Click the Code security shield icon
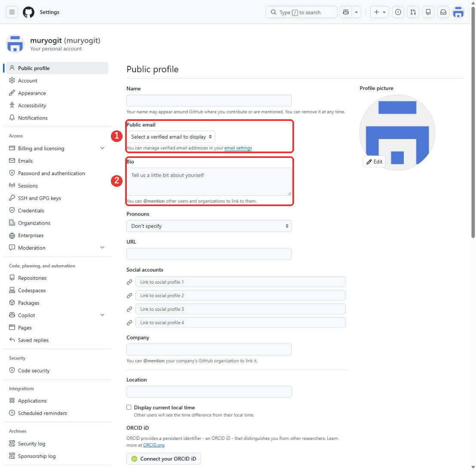 [12, 370]
